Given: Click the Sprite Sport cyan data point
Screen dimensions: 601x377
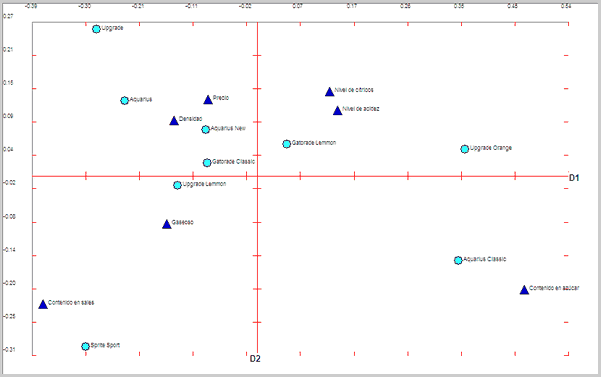Looking at the screenshot, I should pos(85,346).
